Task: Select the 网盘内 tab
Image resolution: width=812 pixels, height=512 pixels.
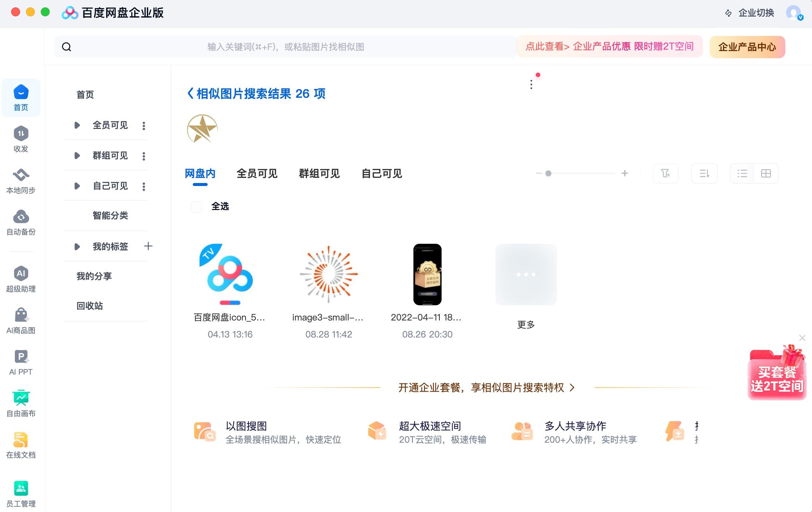Action: pos(200,173)
